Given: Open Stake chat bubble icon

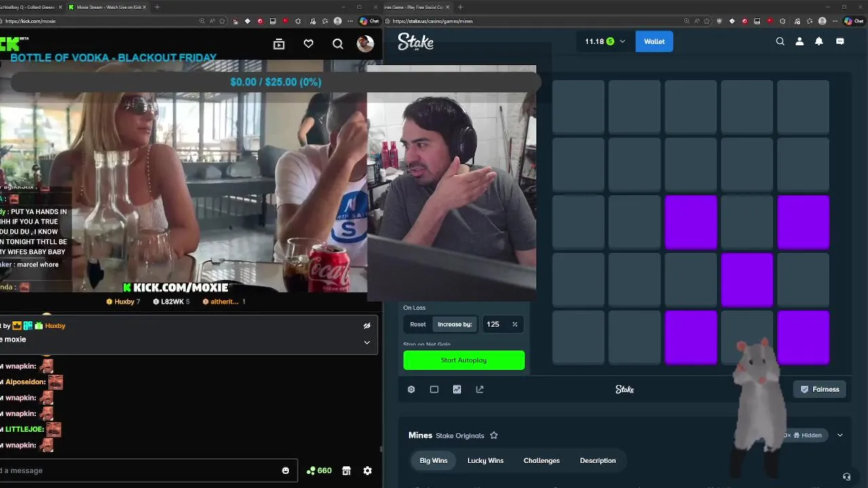Looking at the screenshot, I should pos(840,41).
